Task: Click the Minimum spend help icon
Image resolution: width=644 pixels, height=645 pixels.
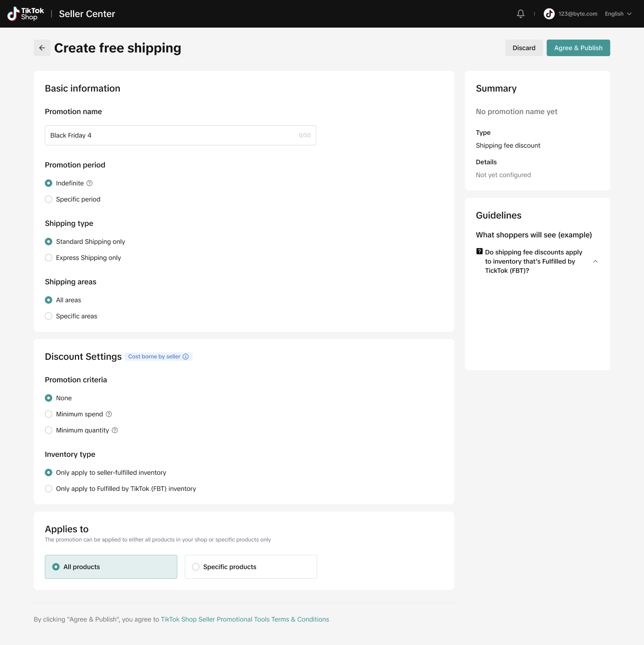Action: (109, 414)
